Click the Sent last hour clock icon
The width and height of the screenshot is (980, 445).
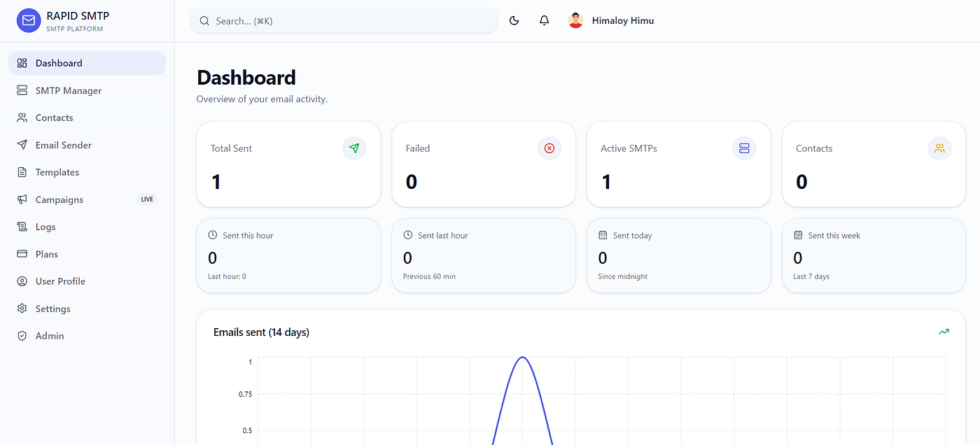pos(408,235)
